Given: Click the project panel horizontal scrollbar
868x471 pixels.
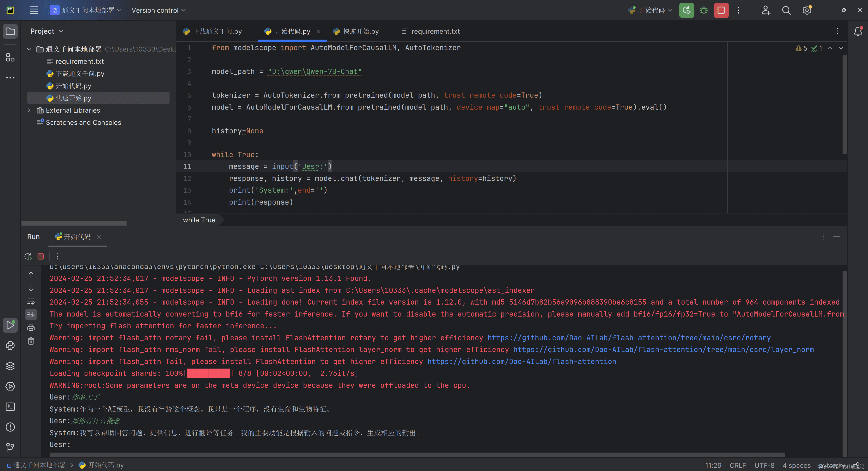Looking at the screenshot, I should pos(74,223).
